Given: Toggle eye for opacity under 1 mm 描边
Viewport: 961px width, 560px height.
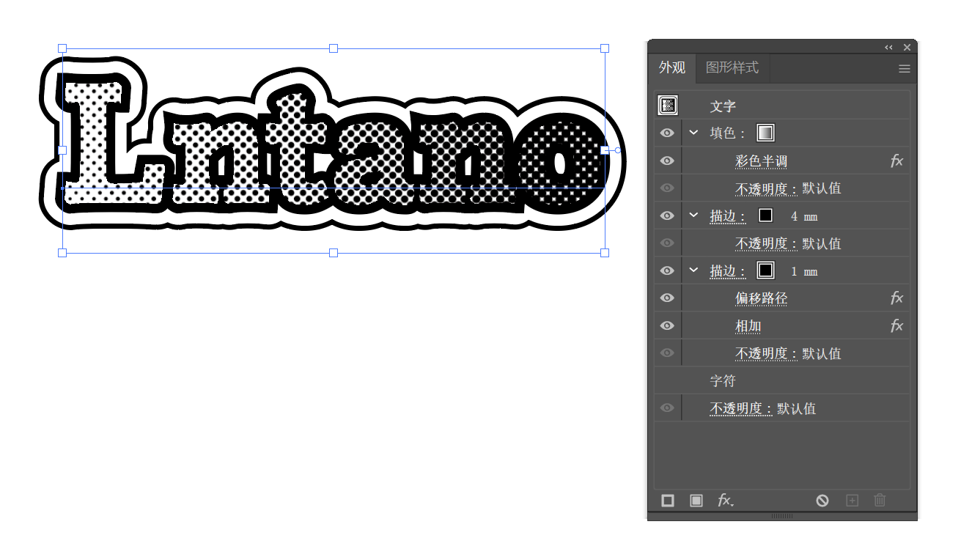Looking at the screenshot, I should tap(667, 353).
